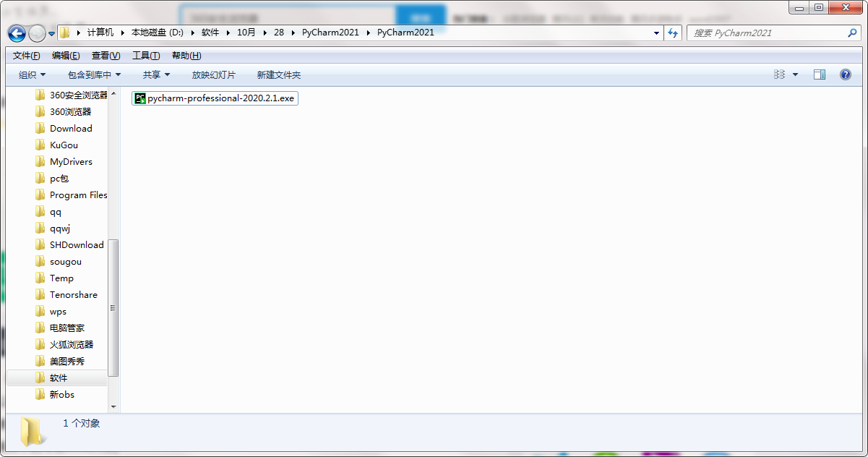The width and height of the screenshot is (868, 457).
Task: Select the pc包 folder in tree
Action: coord(52,178)
